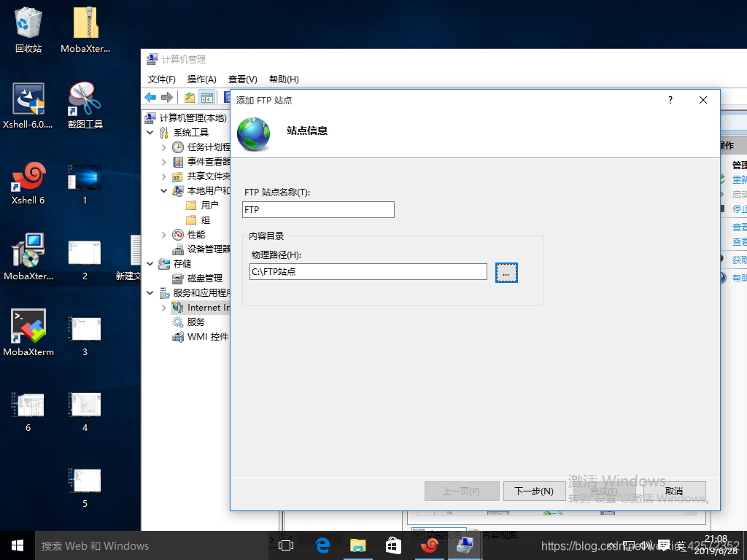Click the 任务计划程序 clock icon
Screen dimensions: 747x560
(178, 147)
